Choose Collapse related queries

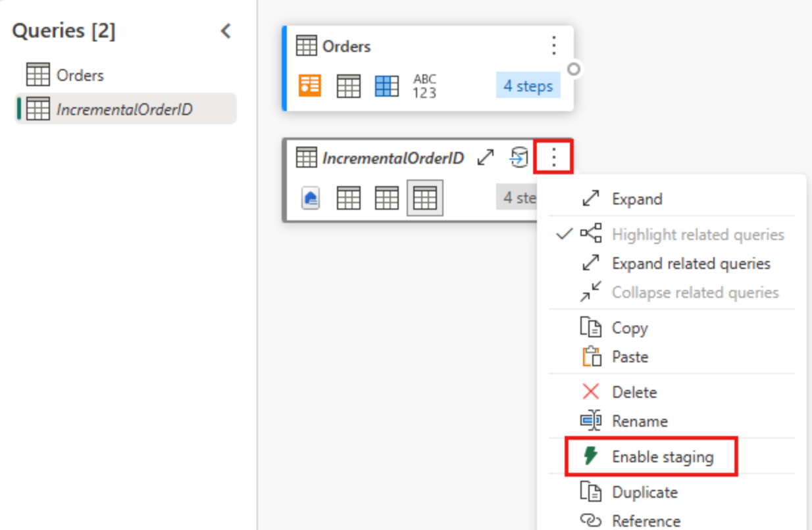pyautogui.click(x=672, y=293)
